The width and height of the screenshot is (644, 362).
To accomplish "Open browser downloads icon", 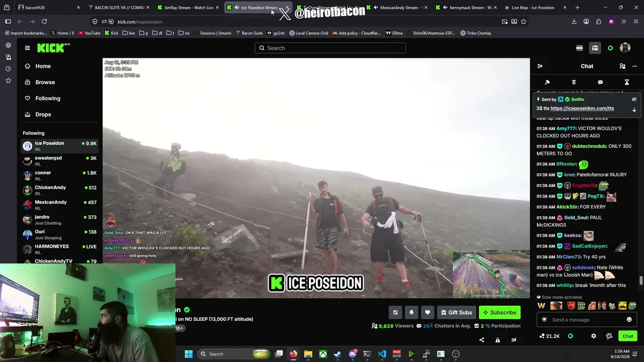I will pyautogui.click(x=574, y=22).
